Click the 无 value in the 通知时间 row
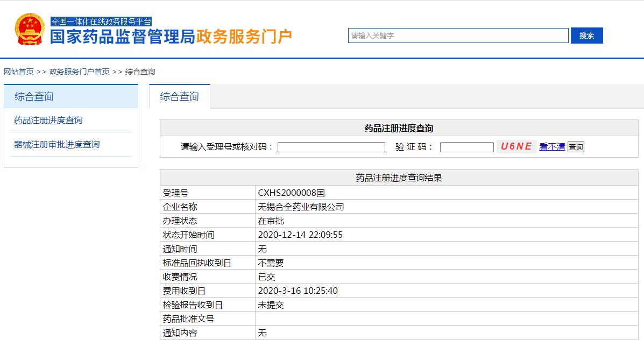This screenshot has width=644, height=346. coord(262,249)
